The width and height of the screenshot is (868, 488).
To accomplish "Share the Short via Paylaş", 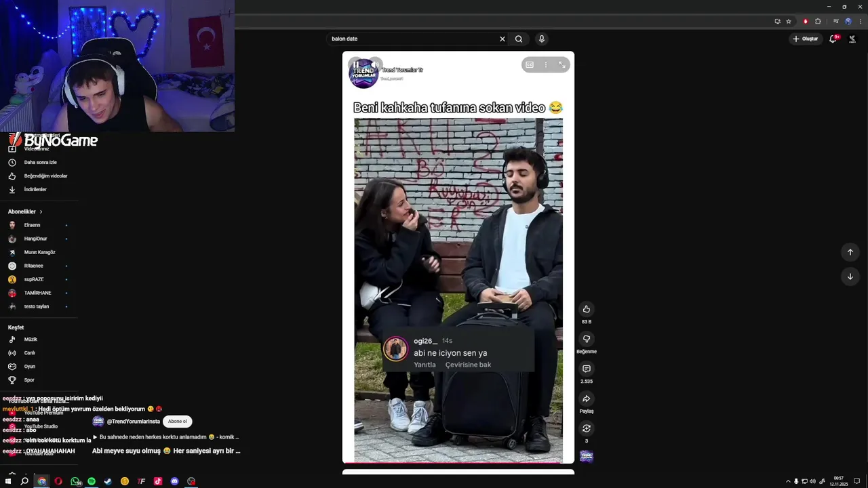I will [x=587, y=399].
